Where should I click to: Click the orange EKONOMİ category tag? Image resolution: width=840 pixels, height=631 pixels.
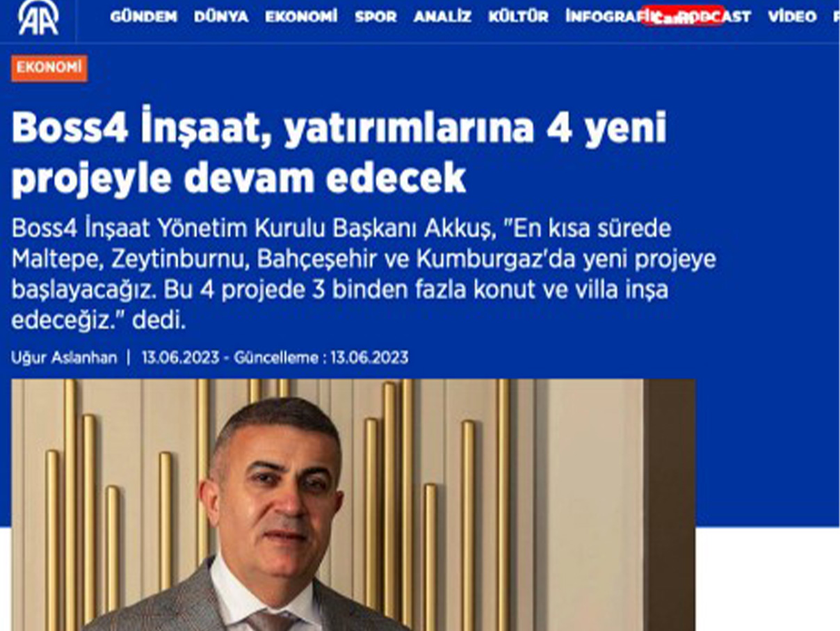[49, 68]
